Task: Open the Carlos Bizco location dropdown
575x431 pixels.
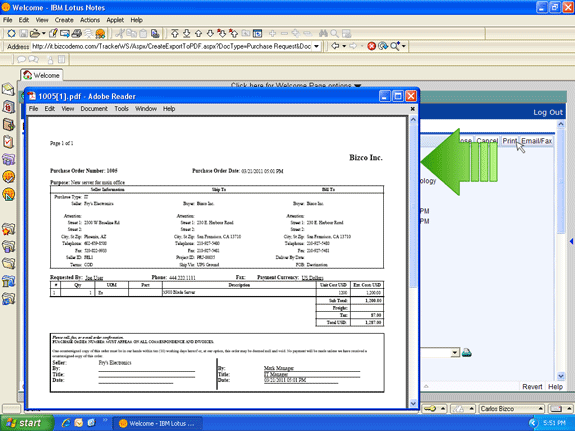Action: (512, 409)
